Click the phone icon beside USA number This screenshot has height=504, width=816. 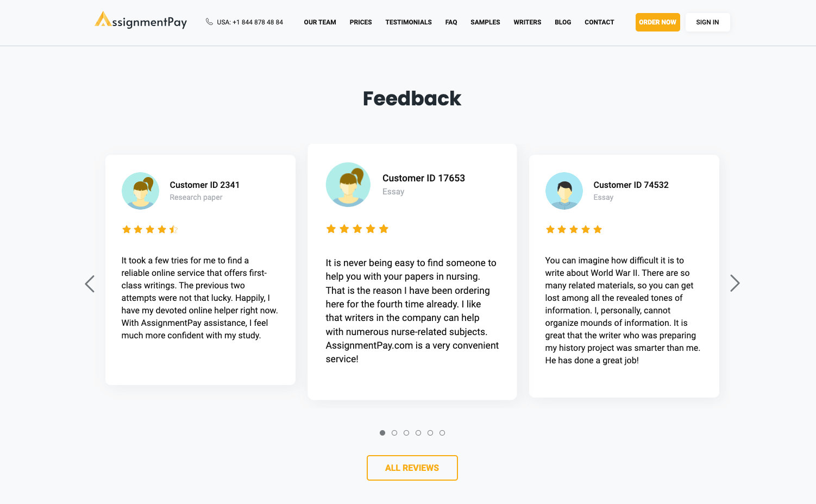[x=209, y=22]
